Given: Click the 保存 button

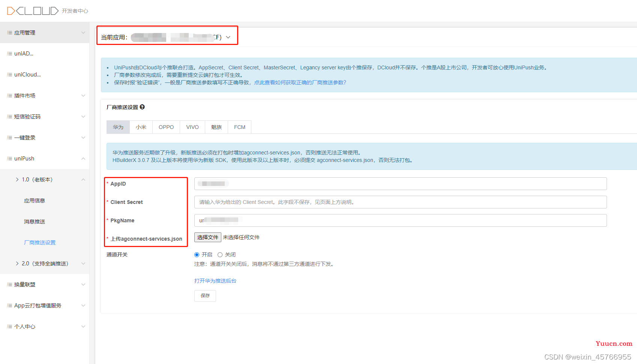Looking at the screenshot, I should tap(205, 296).
